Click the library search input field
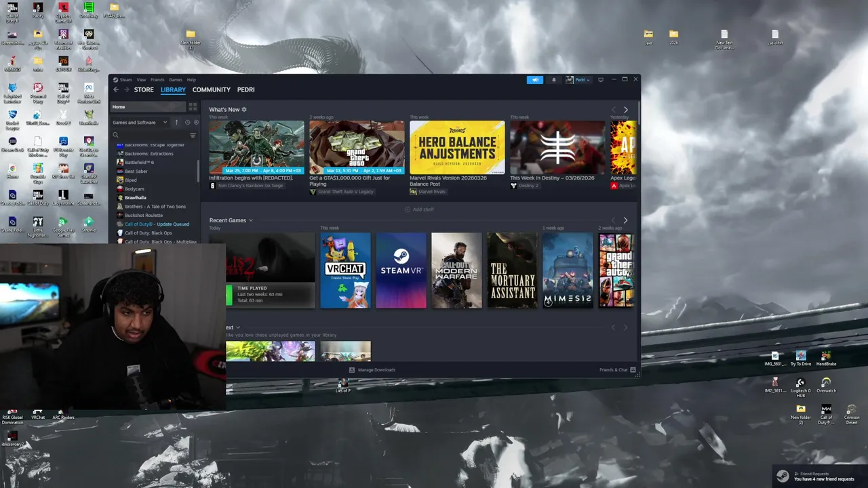 (154, 136)
